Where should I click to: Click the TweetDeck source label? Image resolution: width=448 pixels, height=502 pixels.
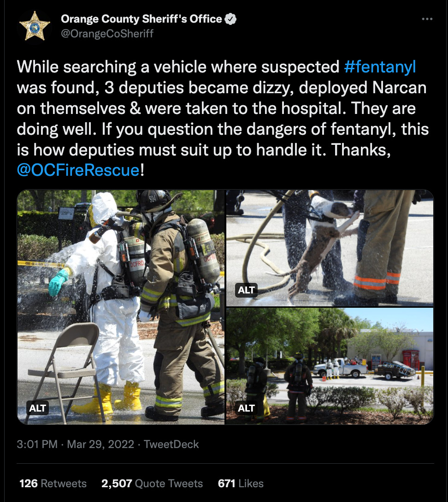pos(171,444)
